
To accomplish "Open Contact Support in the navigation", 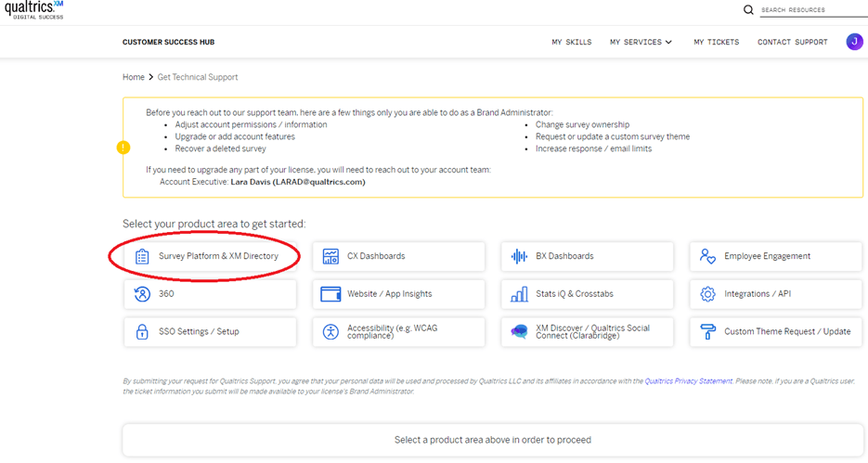I will coord(792,42).
